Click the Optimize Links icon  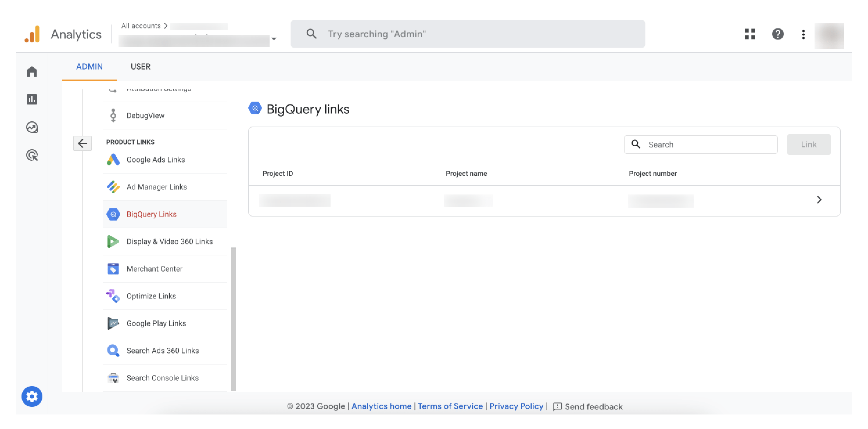113,296
